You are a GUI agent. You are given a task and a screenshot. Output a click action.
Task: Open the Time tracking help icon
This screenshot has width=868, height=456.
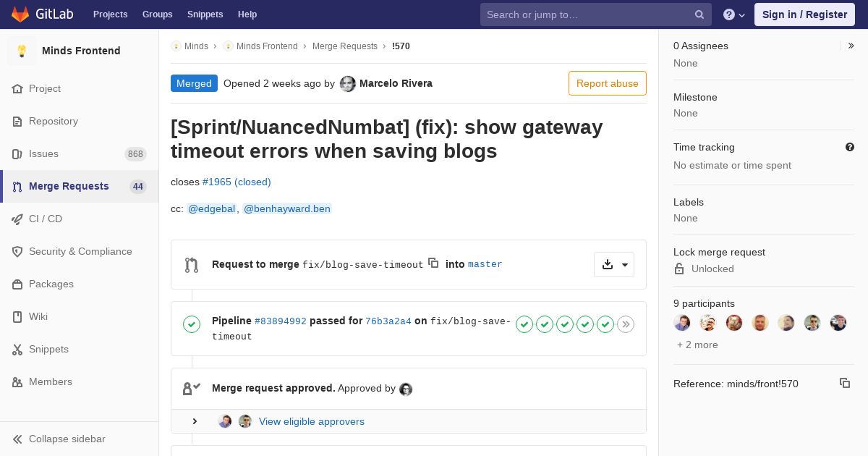point(850,147)
